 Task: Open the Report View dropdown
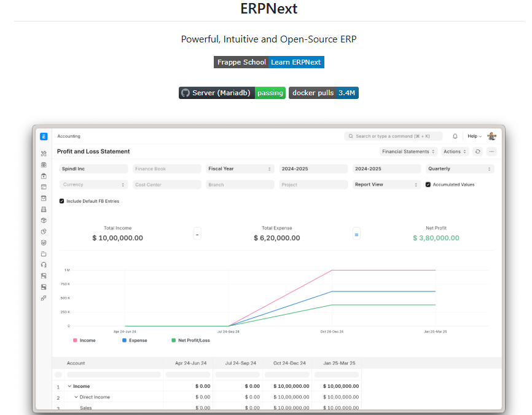tap(386, 184)
